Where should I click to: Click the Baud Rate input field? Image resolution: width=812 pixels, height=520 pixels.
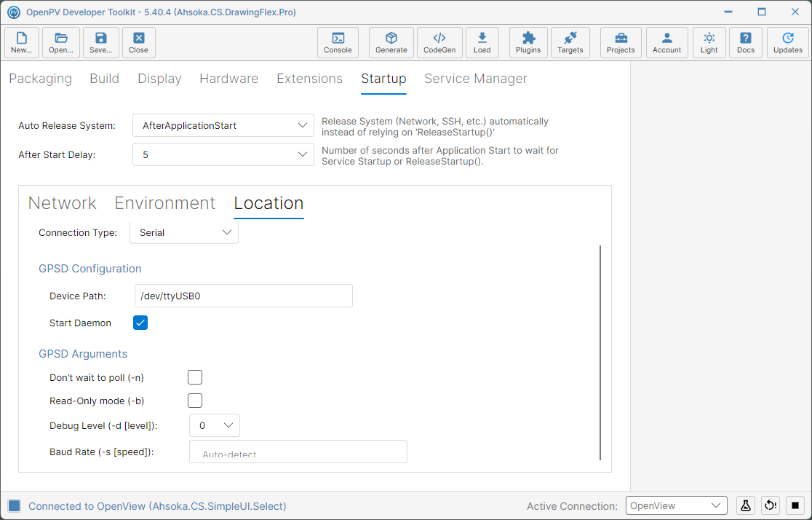298,452
